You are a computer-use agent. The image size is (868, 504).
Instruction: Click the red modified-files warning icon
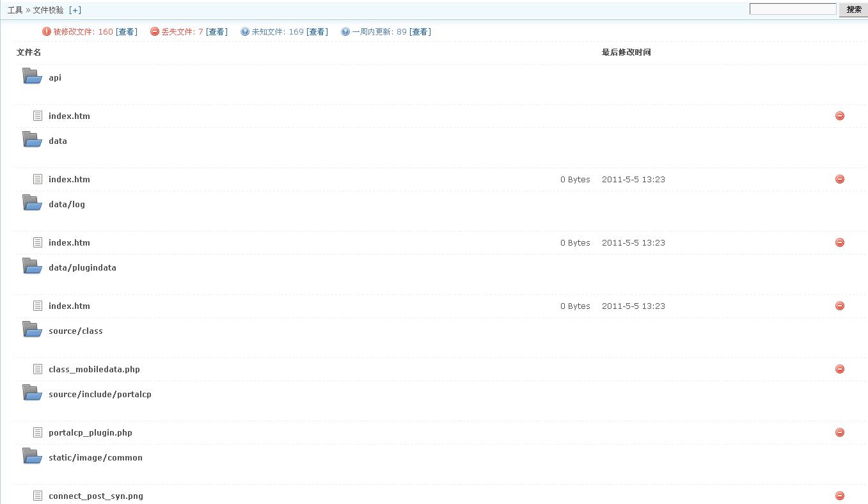click(x=47, y=31)
